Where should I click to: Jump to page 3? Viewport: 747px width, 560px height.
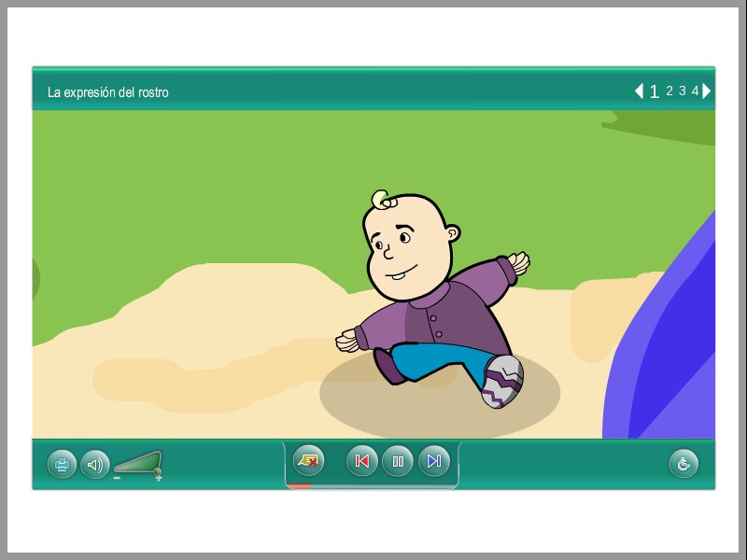click(683, 91)
